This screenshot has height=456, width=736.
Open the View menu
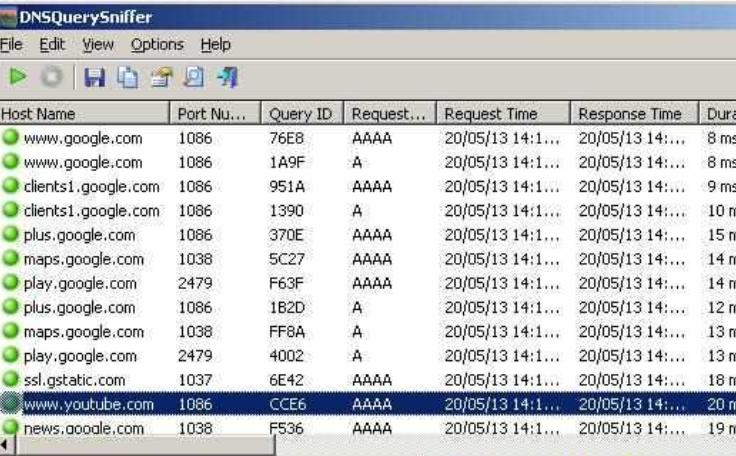[98, 45]
